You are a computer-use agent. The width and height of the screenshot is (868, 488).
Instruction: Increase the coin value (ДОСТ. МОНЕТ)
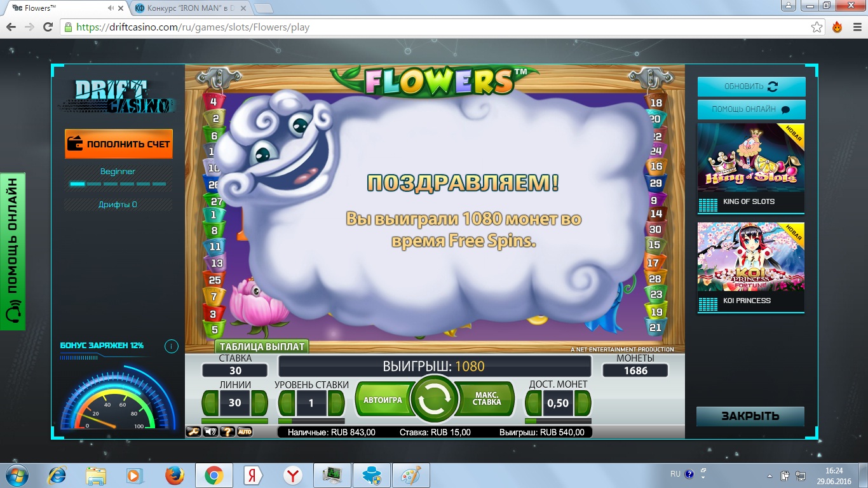tap(583, 403)
